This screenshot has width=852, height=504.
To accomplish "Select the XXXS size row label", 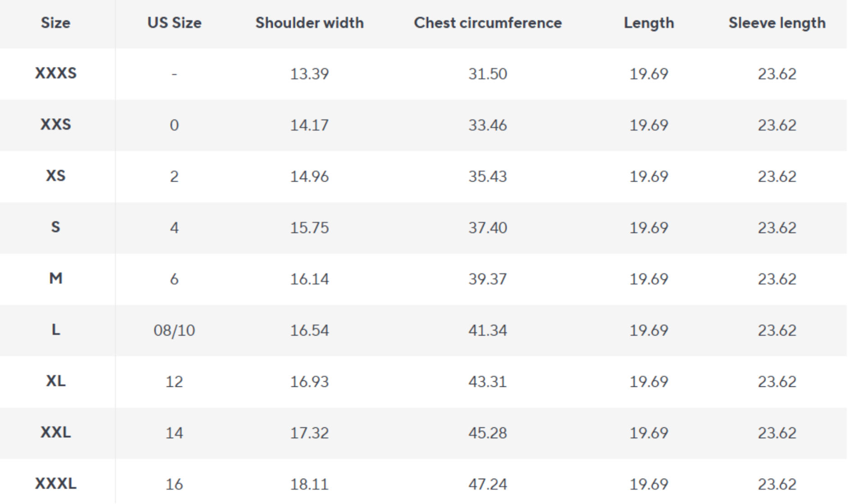I will tap(55, 73).
